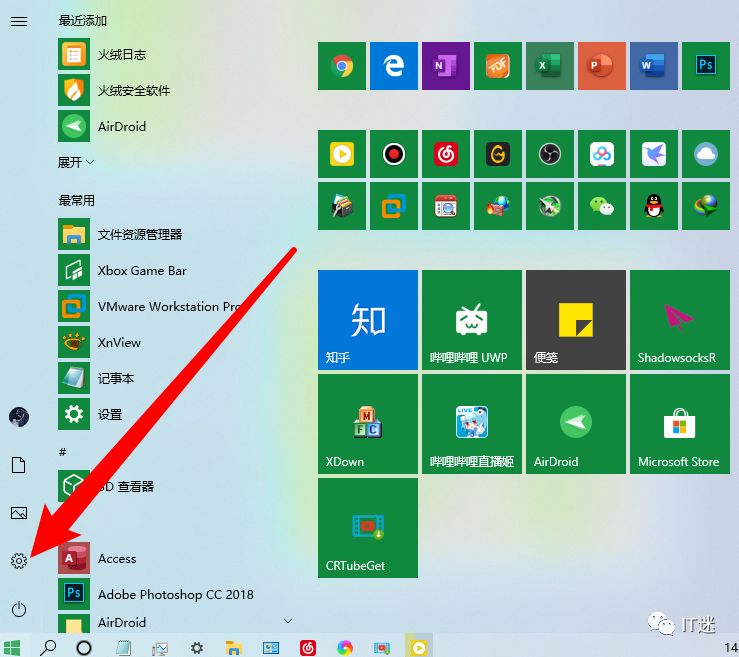Open the XDown tile
739x657 pixels.
tap(368, 424)
